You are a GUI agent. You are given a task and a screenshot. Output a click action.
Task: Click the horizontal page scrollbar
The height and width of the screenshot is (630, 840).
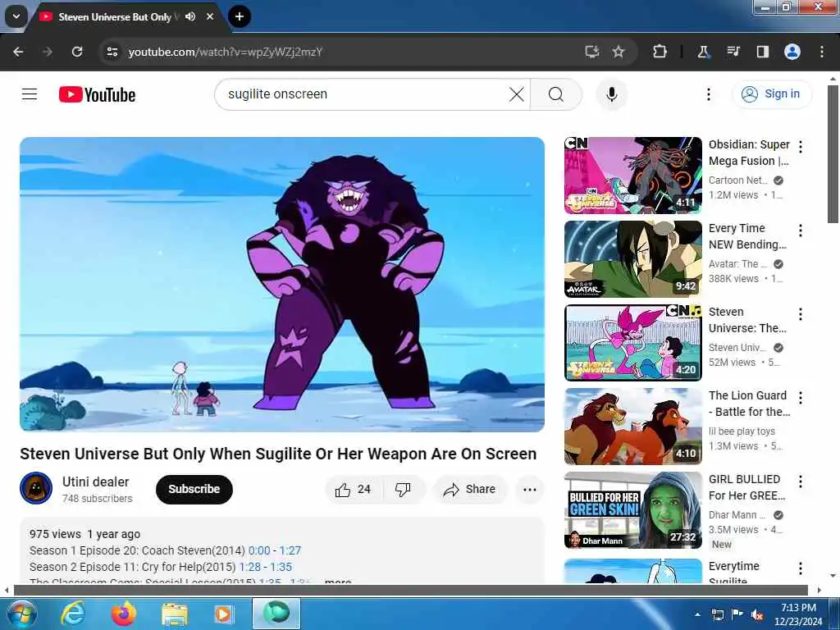point(412,590)
